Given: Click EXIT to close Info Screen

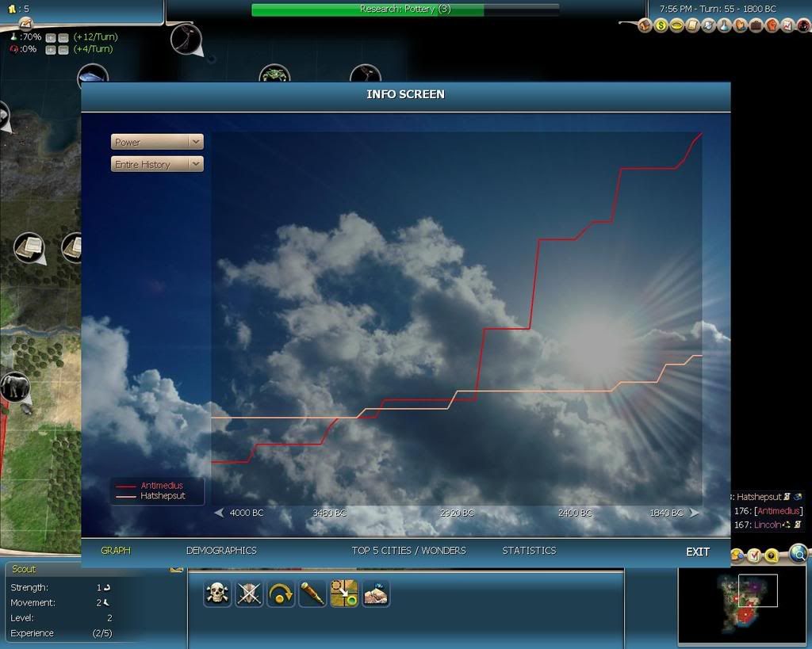Looking at the screenshot, I should [x=698, y=552].
